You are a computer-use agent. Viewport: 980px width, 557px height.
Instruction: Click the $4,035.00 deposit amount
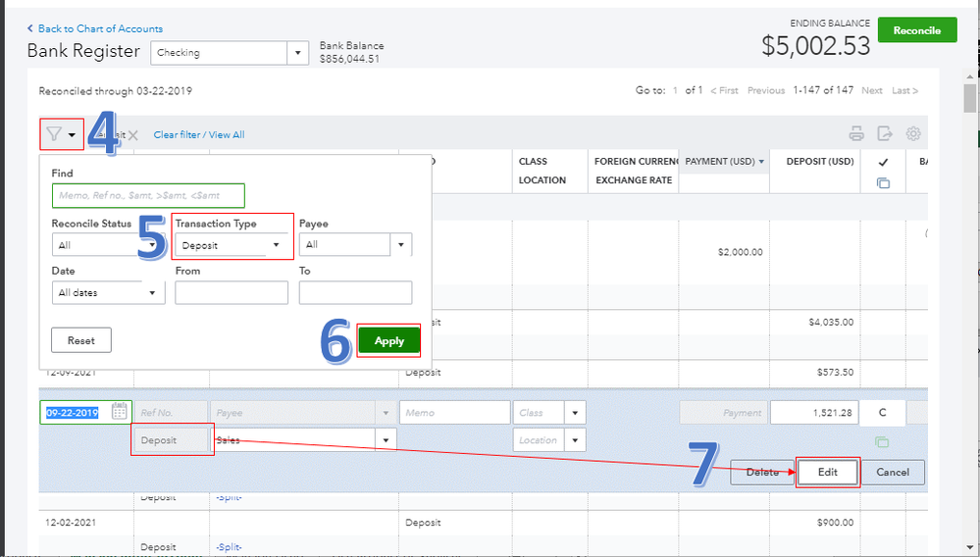pos(831,323)
